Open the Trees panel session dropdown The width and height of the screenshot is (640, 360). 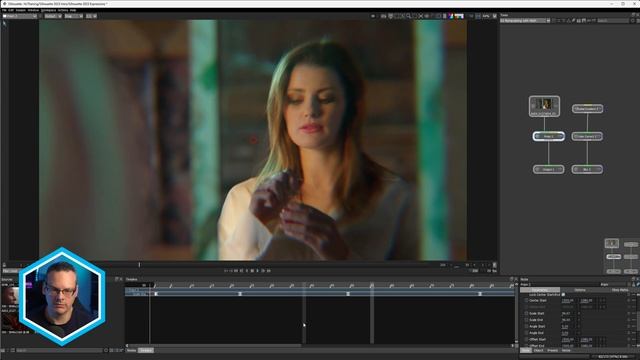click(525, 20)
